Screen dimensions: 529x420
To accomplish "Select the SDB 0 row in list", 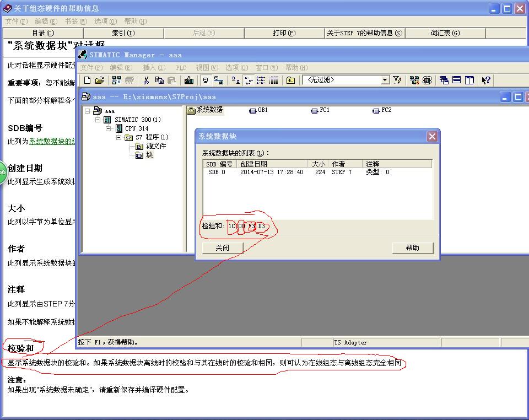I will tap(317, 172).
